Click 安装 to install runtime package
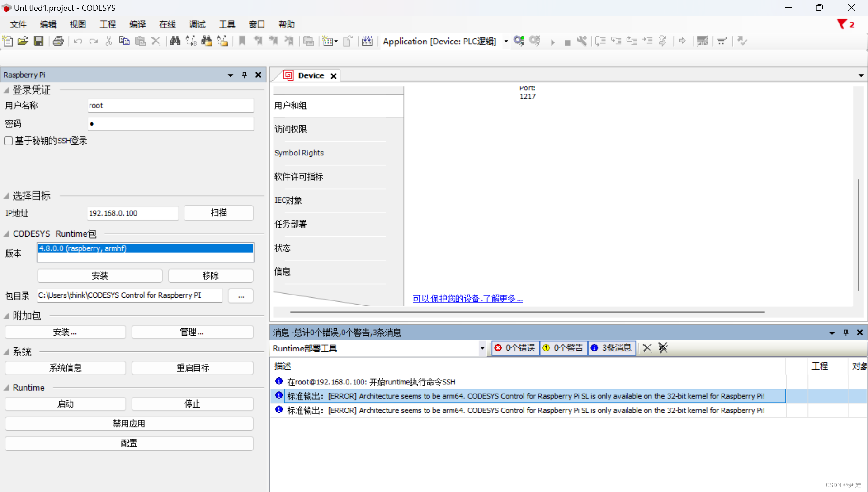Viewport: 868px width, 492px height. [100, 276]
